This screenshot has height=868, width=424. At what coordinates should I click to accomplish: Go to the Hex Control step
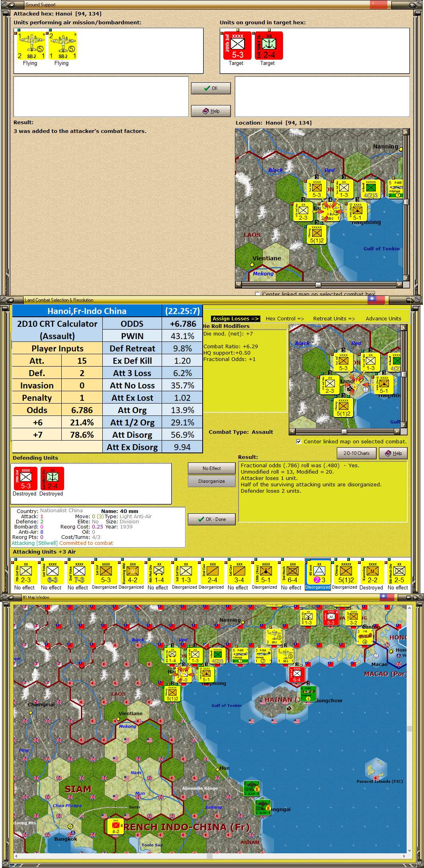[285, 318]
